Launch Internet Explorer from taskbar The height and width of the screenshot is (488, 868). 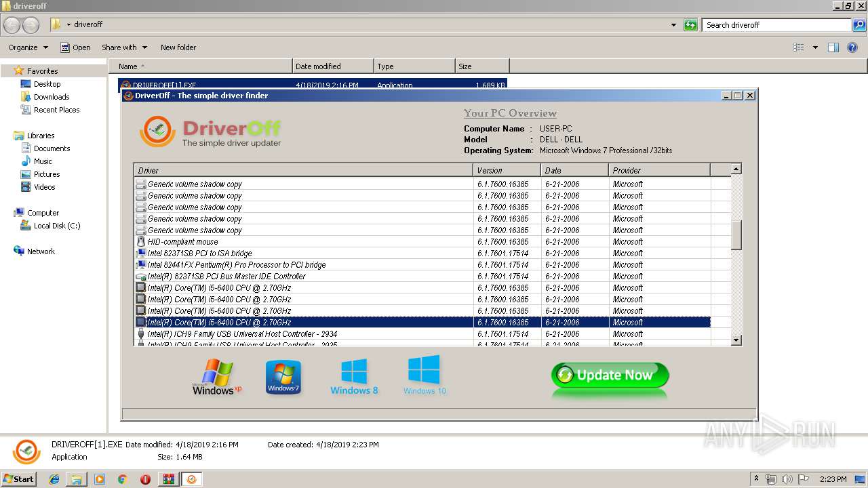click(54, 479)
